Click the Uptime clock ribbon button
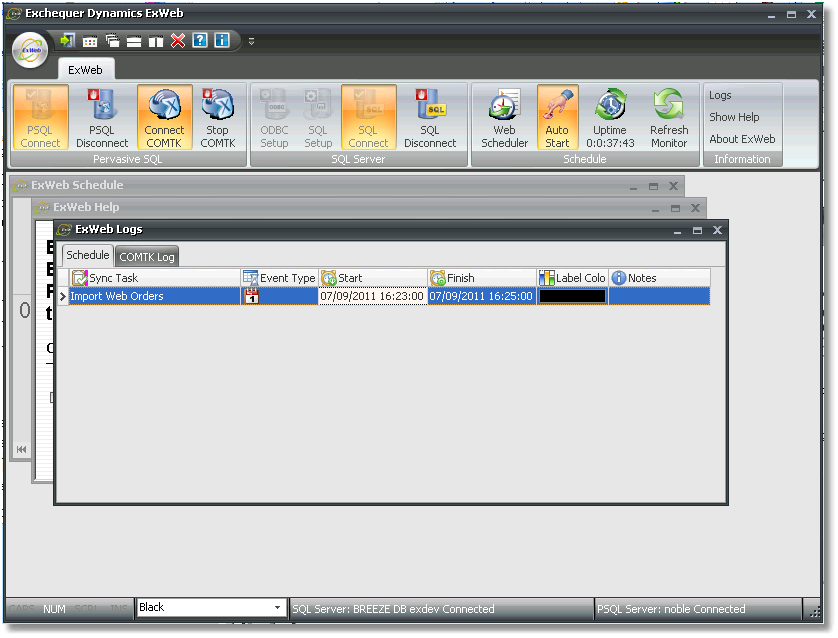 click(610, 118)
